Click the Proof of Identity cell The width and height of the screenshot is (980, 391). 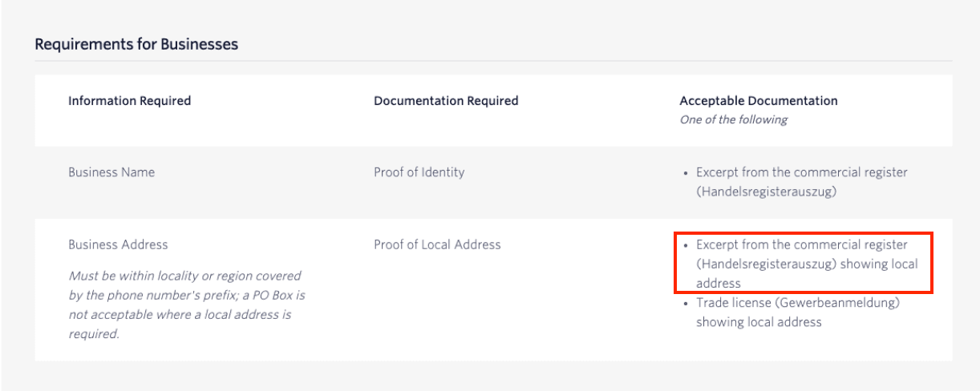(x=419, y=172)
